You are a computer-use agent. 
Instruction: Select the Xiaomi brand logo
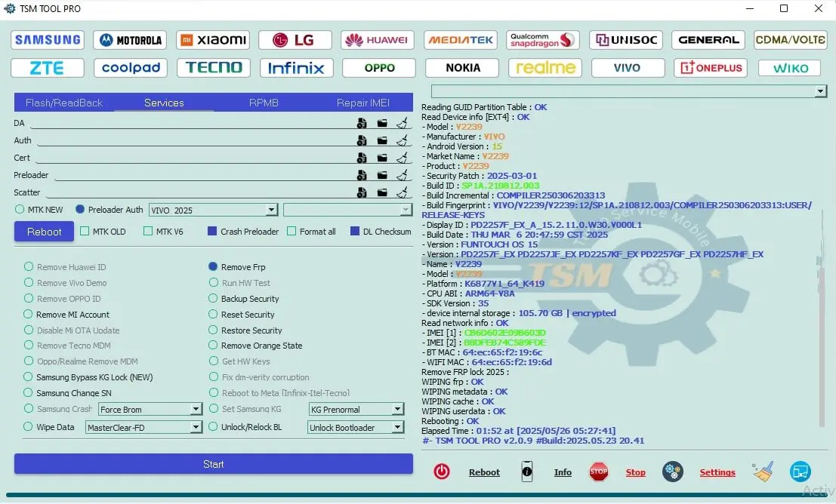tap(213, 40)
